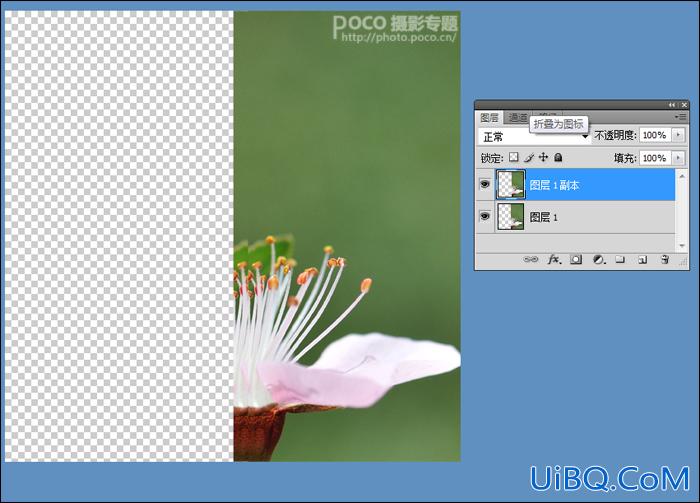Click the 图层 1 副本 thumbnail

point(511,184)
